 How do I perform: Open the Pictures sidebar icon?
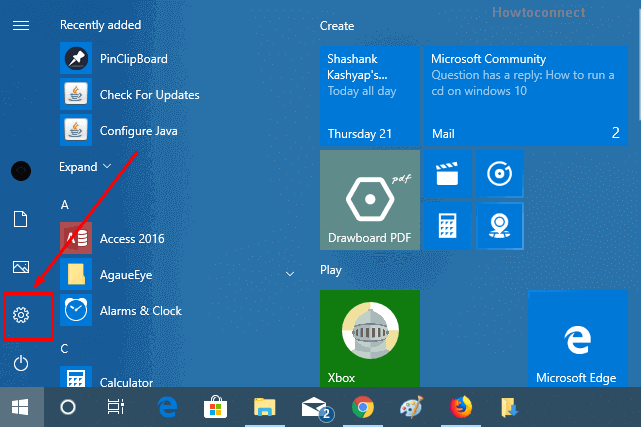21,267
